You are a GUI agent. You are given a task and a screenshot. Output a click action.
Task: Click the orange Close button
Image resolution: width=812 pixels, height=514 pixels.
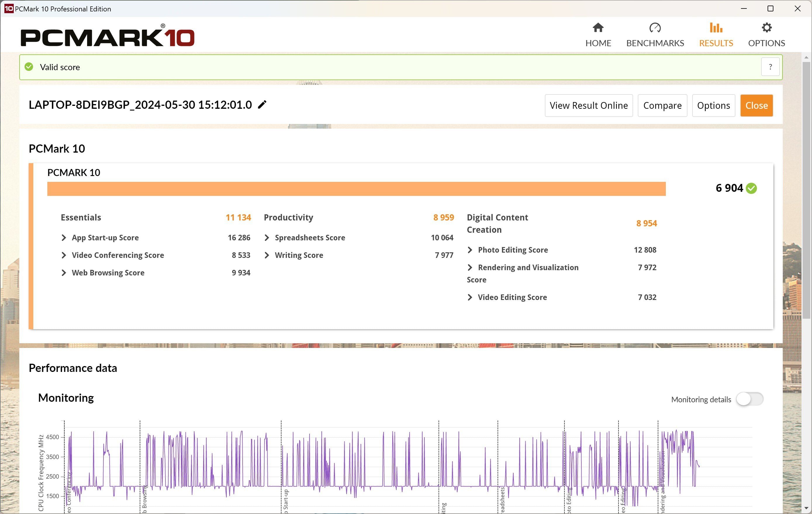(756, 106)
